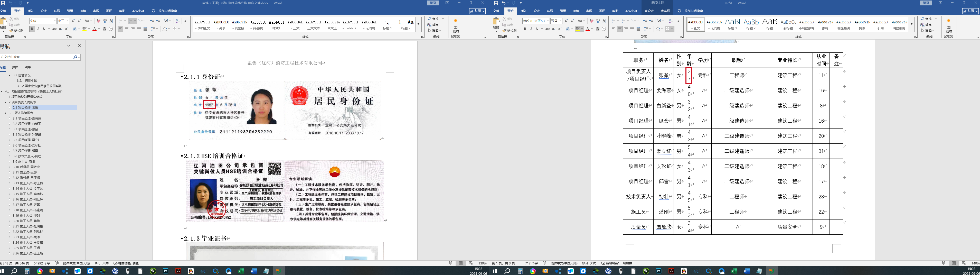Toggle subscript in 文档1 window
The image size is (980, 275).
tap(553, 29)
